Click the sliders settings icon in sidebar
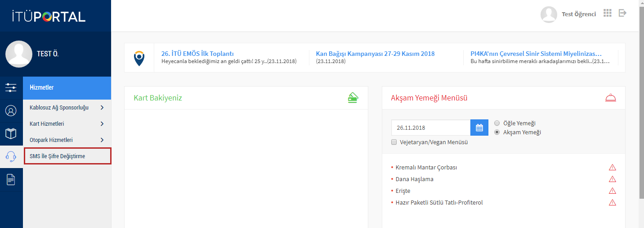 [x=11, y=87]
